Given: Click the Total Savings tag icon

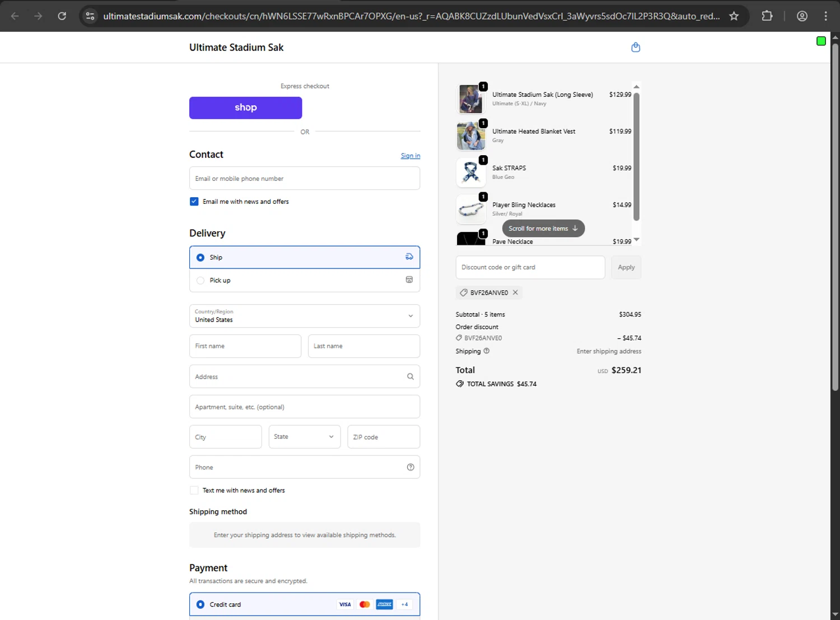Looking at the screenshot, I should pos(460,384).
